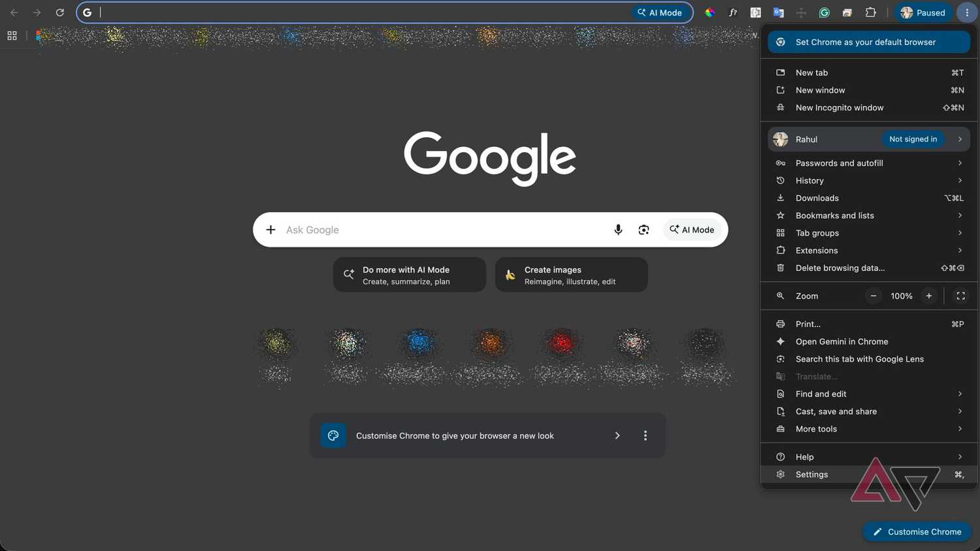Click the Grammarly extension icon
The height and width of the screenshot is (551, 980).
tap(825, 12)
